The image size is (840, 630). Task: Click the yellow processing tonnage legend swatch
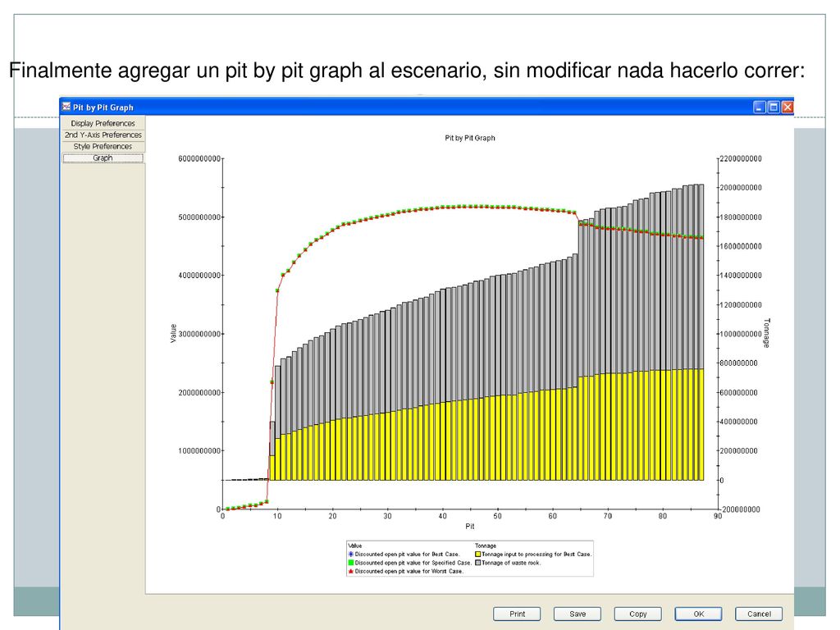coord(478,555)
